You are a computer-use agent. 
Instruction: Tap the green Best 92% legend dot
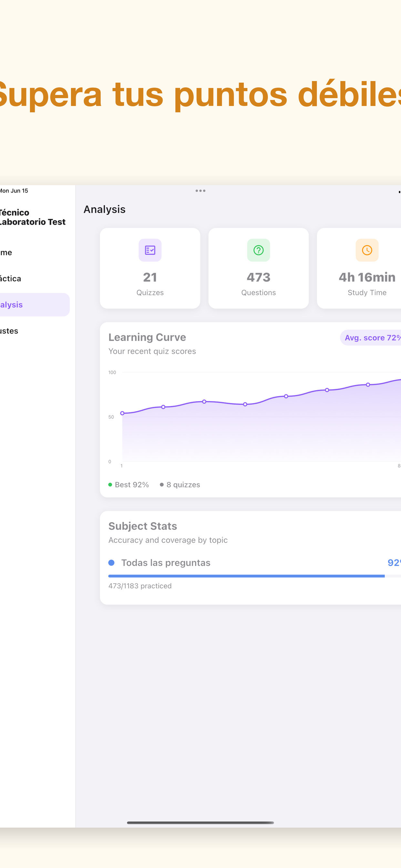110,485
